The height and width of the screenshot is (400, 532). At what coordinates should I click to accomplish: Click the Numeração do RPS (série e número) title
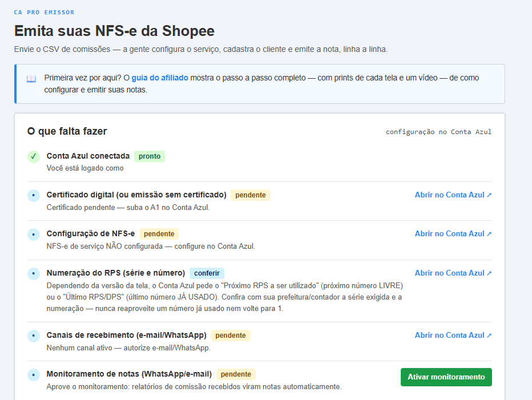pos(116,273)
